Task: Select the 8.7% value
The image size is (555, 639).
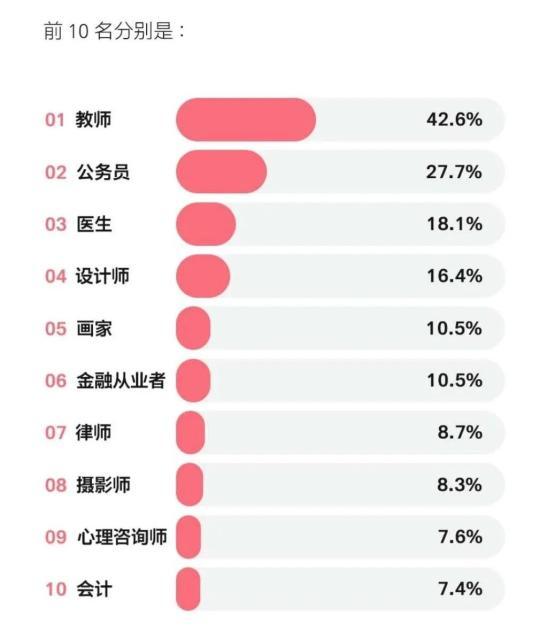Action: (x=460, y=432)
